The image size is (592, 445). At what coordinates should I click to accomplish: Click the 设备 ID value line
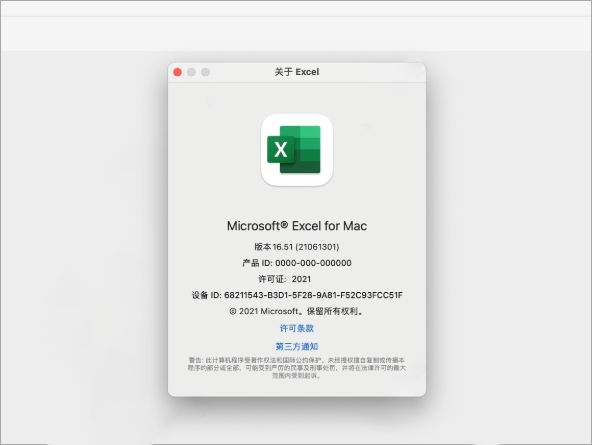coord(297,295)
